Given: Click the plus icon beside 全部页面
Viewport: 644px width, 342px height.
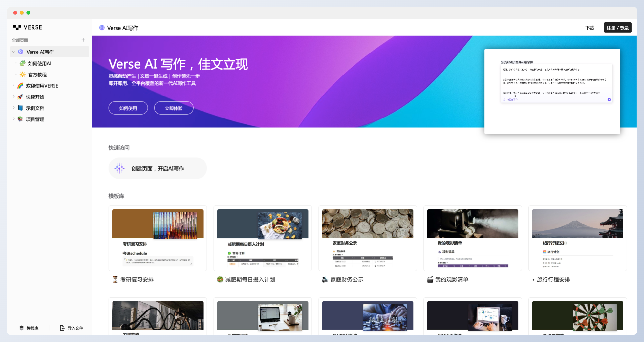Looking at the screenshot, I should pyautogui.click(x=83, y=40).
